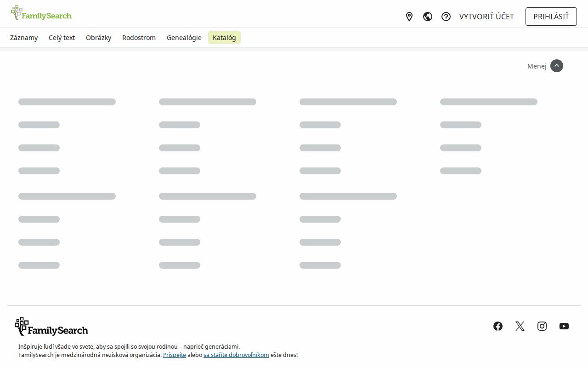
Task: Click the footer FamilySearch logo
Action: 51,327
